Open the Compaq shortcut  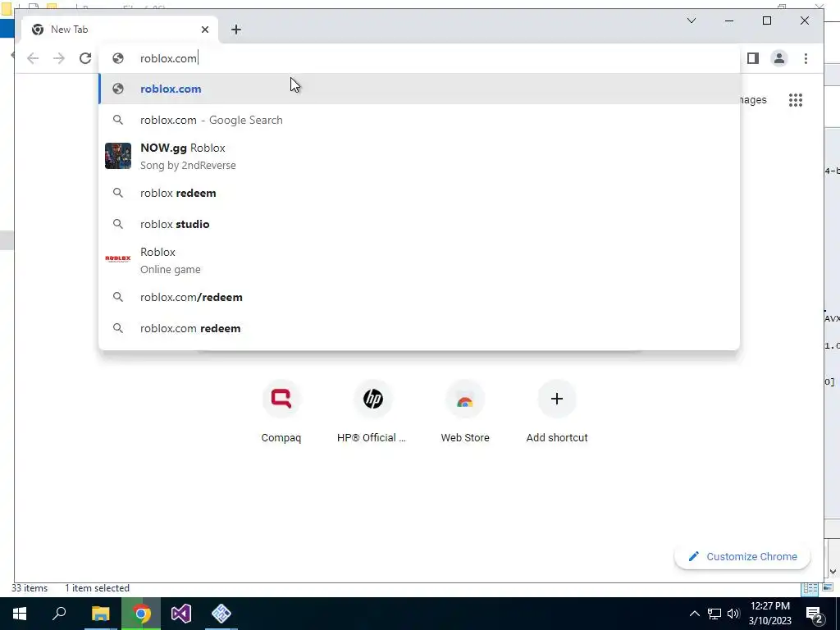pyautogui.click(x=281, y=413)
